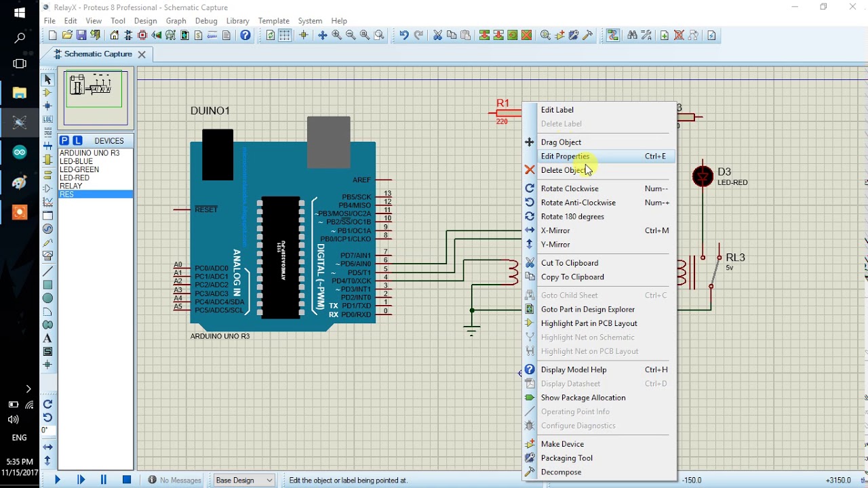Toggle the Wire Autorouter icon

point(613,35)
